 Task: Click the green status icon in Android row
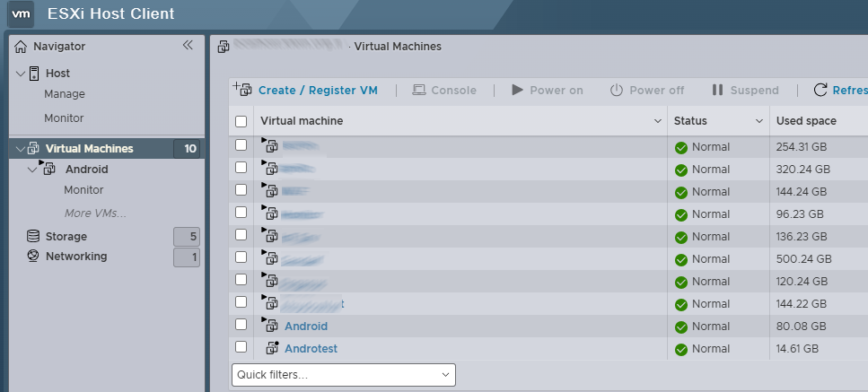tap(681, 327)
